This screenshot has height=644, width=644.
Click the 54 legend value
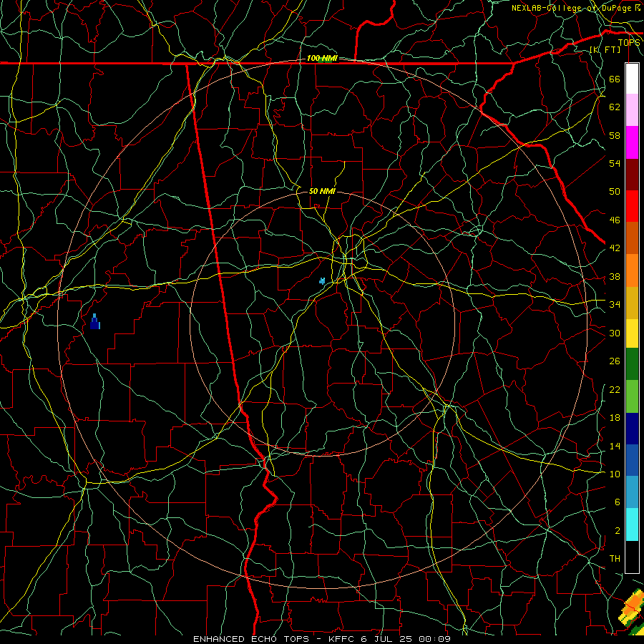tap(615, 163)
